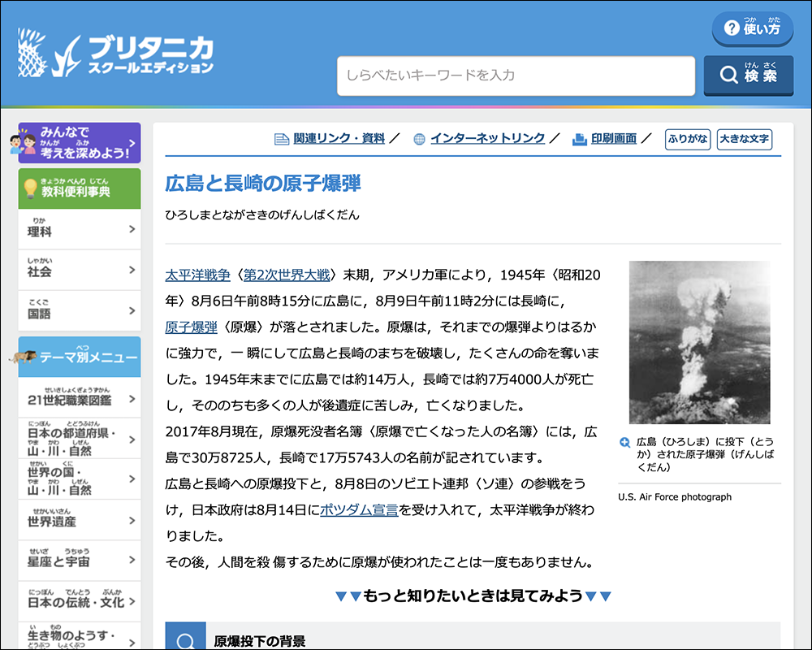The width and height of the screenshot is (812, 650).
Task: Expand the 世界遺産 menu
Action: tap(80, 520)
